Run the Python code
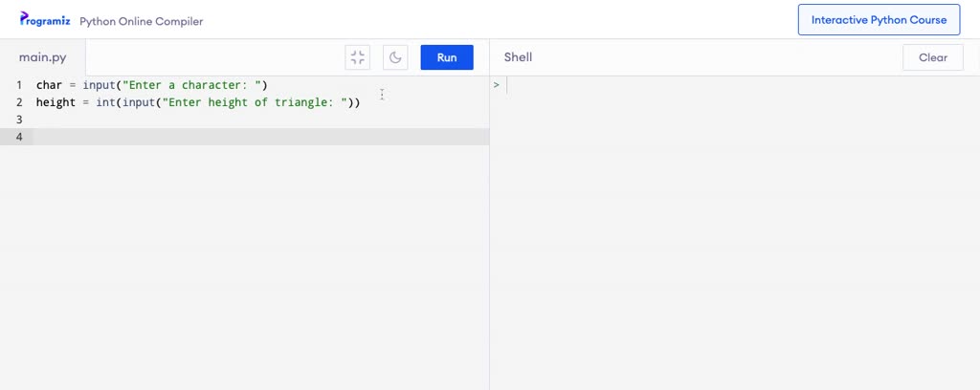Viewport: 980px width, 390px height. [x=447, y=57]
